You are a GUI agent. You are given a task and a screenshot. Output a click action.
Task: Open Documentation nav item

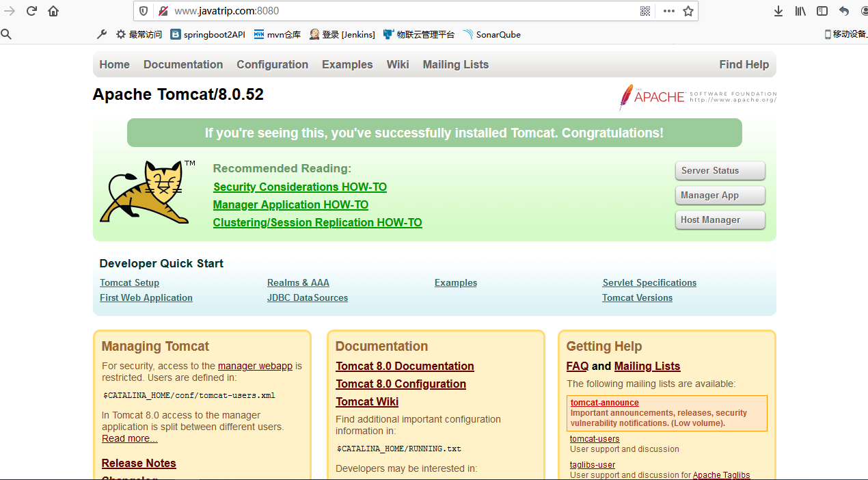[183, 64]
